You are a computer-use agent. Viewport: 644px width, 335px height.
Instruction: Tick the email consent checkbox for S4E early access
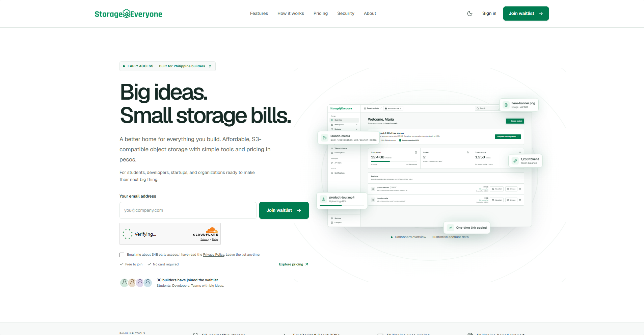[122, 255]
